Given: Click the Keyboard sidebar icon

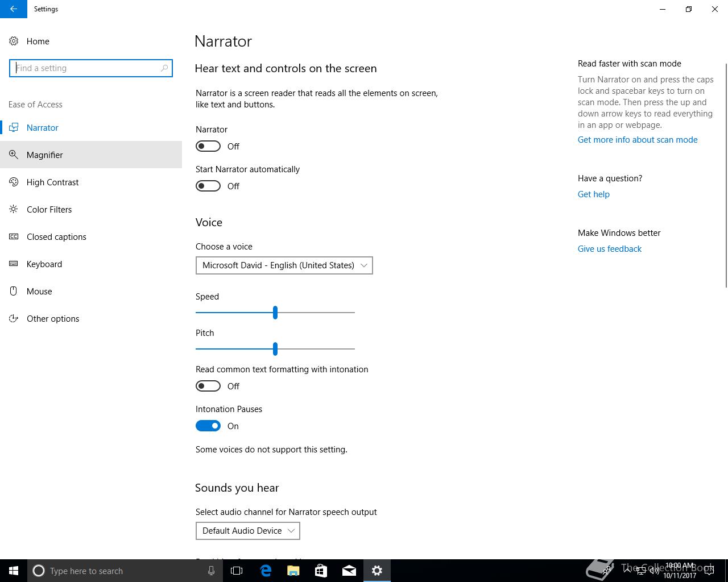Looking at the screenshot, I should (x=14, y=264).
